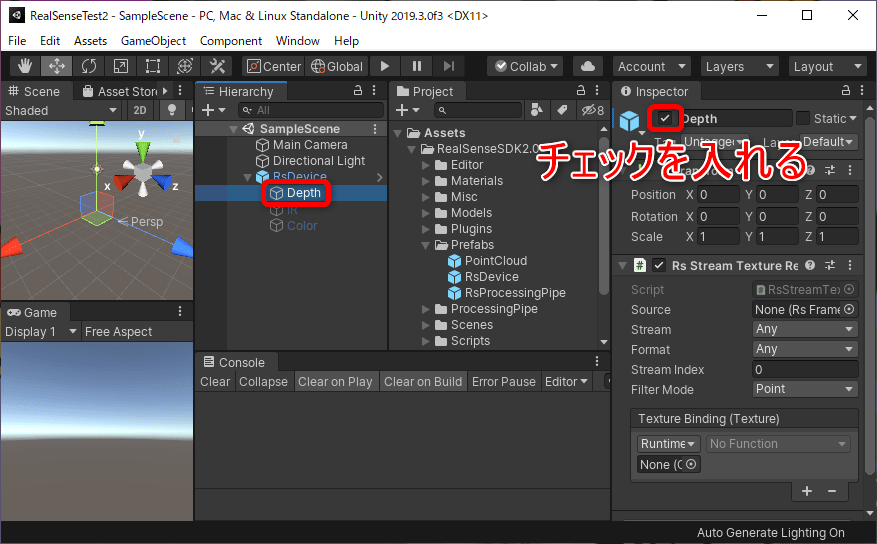Image resolution: width=877 pixels, height=544 pixels.
Task: Toggle scene lighting bulb icon
Action: click(172, 110)
